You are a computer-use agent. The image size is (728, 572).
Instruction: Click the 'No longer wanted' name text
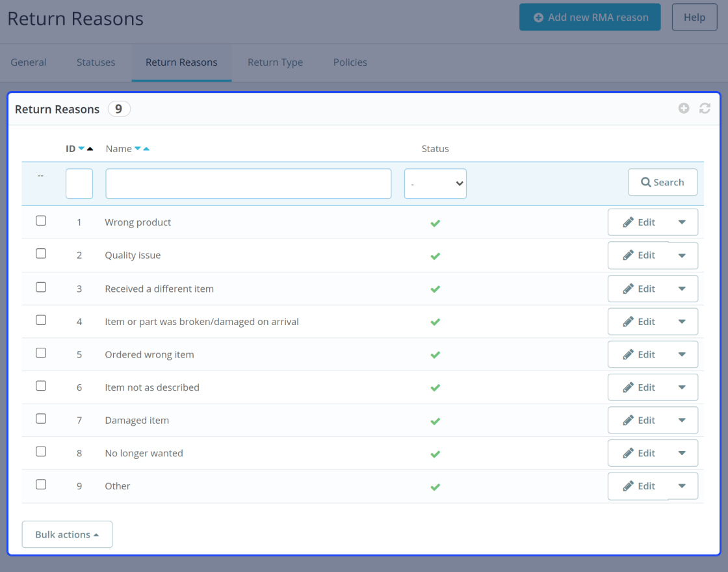click(x=144, y=453)
